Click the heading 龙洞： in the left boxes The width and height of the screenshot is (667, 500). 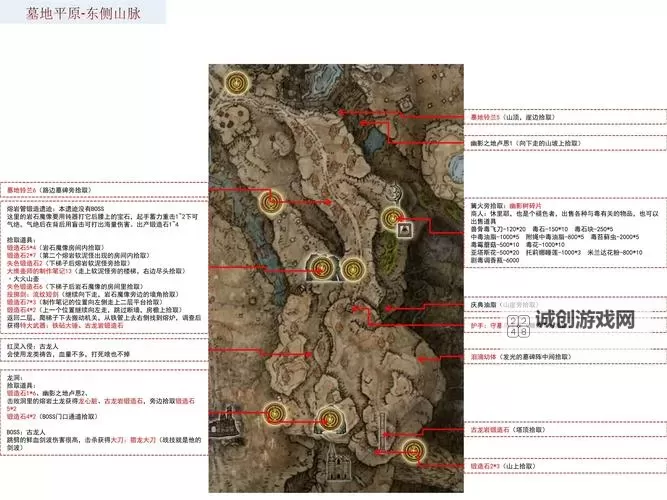coord(15,377)
